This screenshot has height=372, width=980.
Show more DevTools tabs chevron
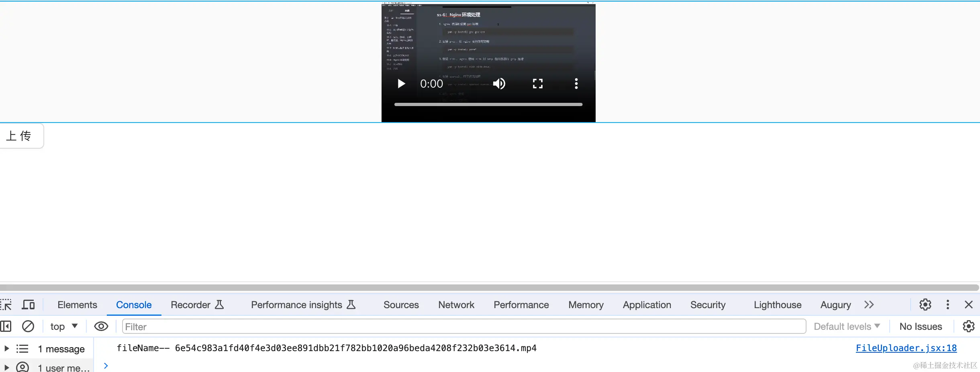(869, 305)
